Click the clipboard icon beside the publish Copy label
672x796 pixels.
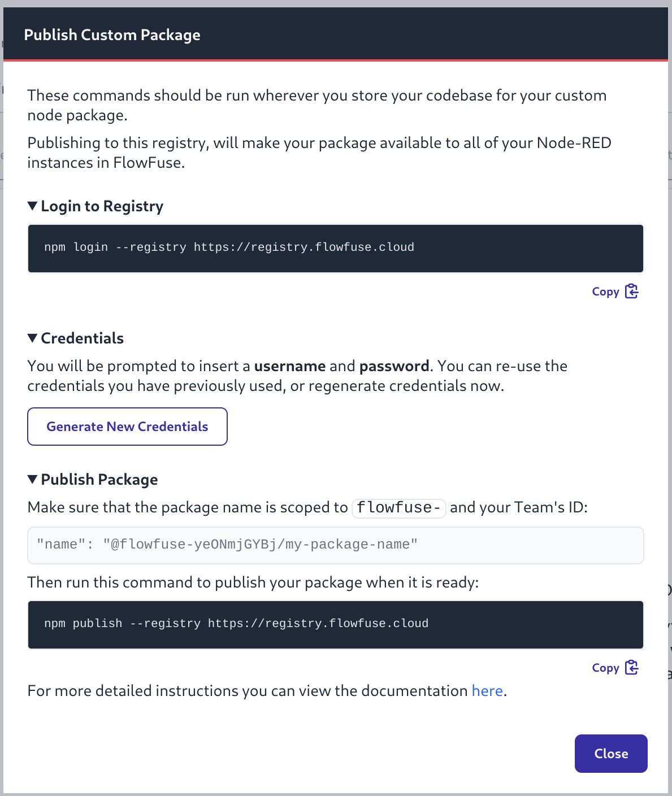tap(631, 667)
